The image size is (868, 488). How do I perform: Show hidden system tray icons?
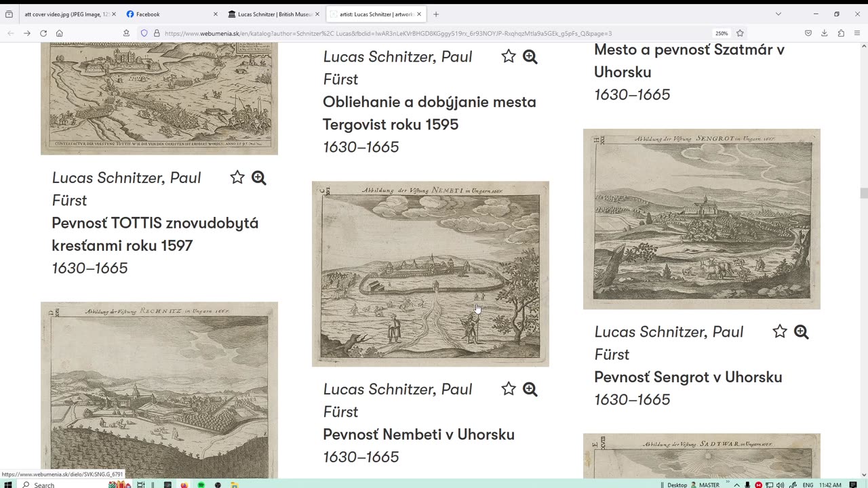pos(736,485)
